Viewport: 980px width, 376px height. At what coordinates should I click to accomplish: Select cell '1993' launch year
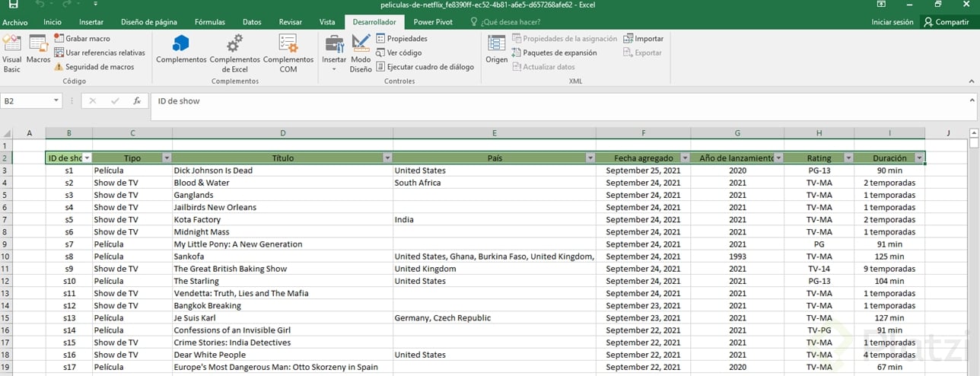(x=737, y=257)
